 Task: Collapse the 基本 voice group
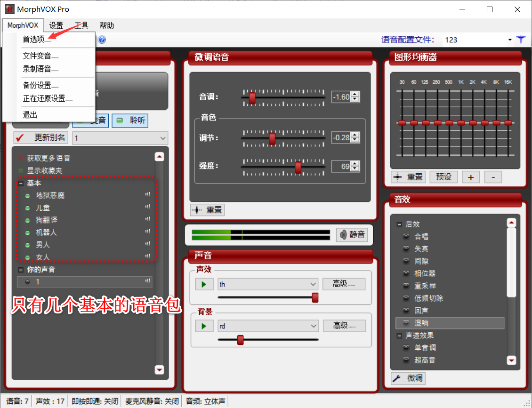coord(21,183)
